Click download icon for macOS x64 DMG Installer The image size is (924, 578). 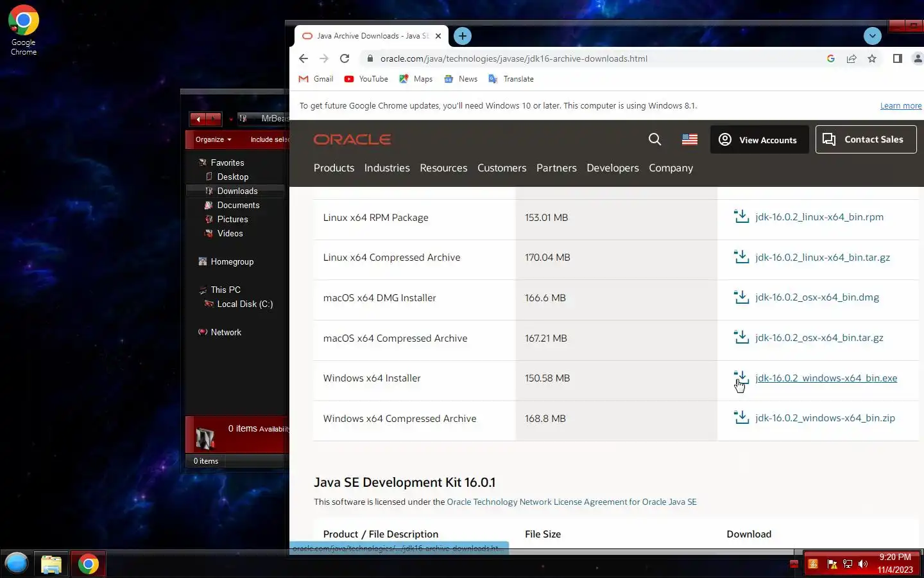coord(741,297)
